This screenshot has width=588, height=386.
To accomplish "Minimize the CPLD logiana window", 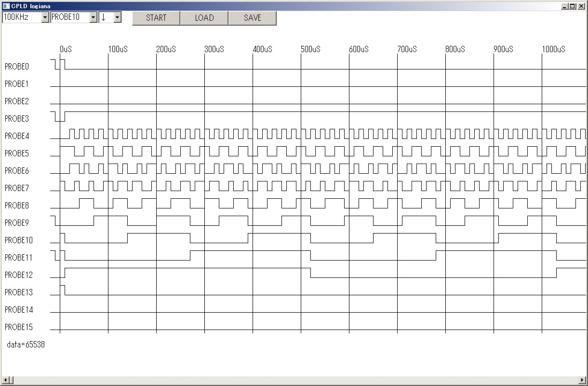I will click(x=565, y=6).
